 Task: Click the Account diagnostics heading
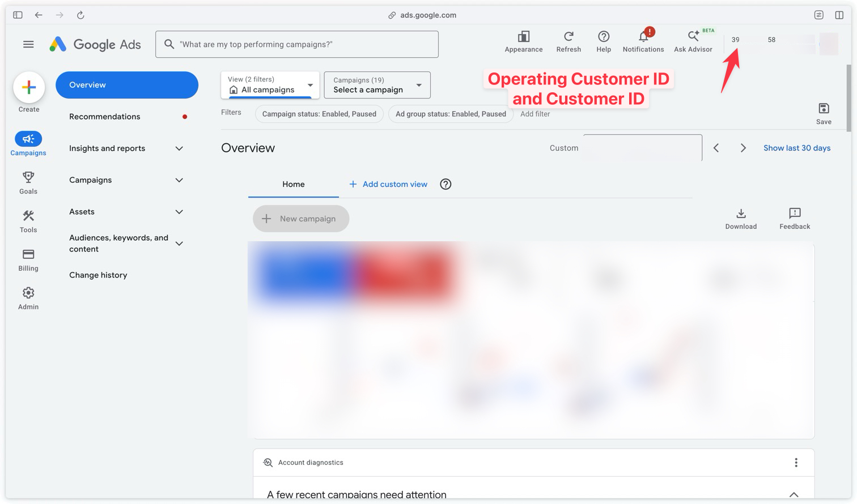[311, 463]
